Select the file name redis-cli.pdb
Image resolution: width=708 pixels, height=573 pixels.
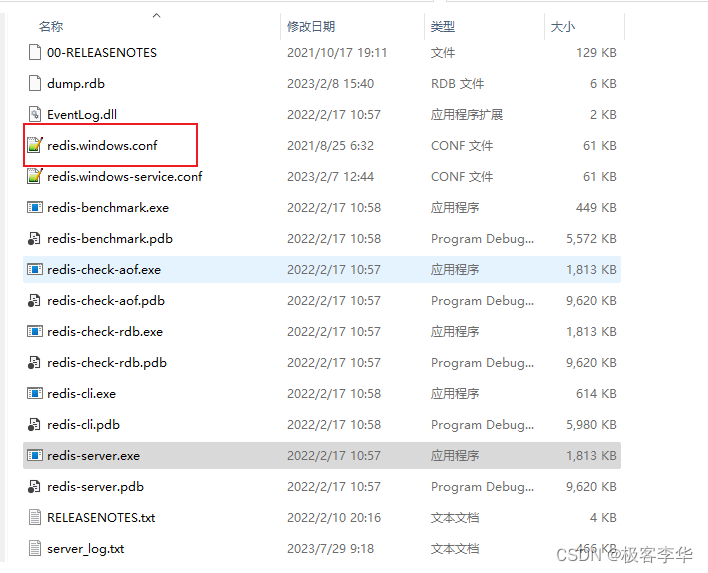tap(84, 424)
